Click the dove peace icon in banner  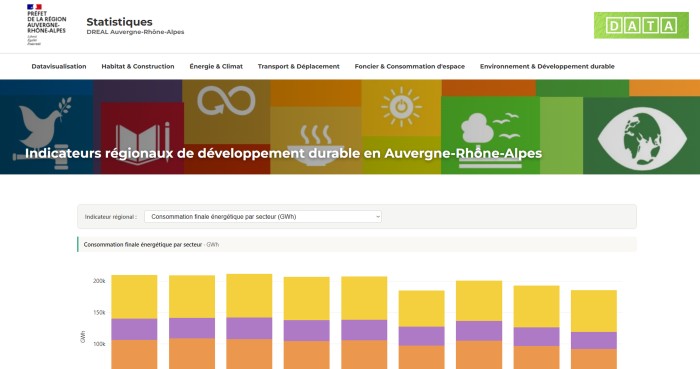(x=45, y=123)
